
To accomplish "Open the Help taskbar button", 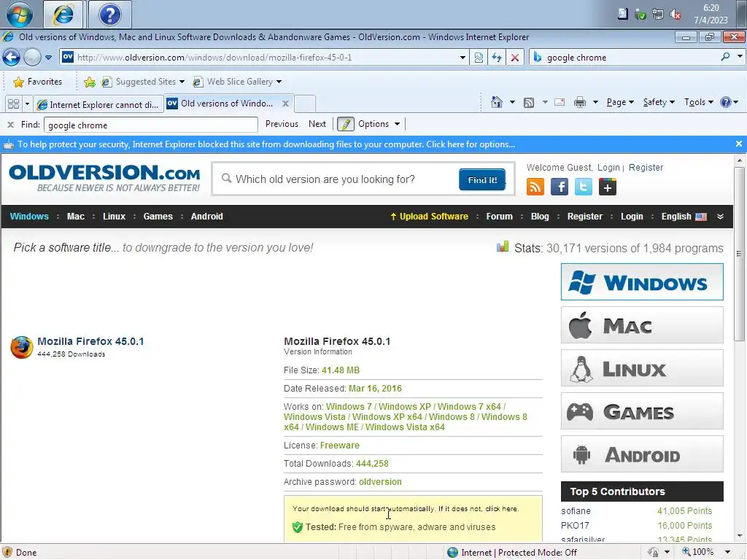I will pos(109,15).
